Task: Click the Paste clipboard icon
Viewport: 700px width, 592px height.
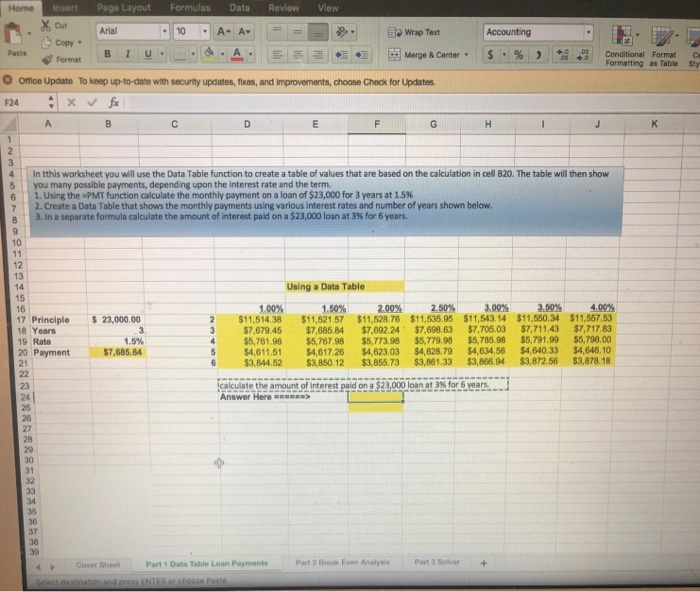Action: tap(13, 35)
